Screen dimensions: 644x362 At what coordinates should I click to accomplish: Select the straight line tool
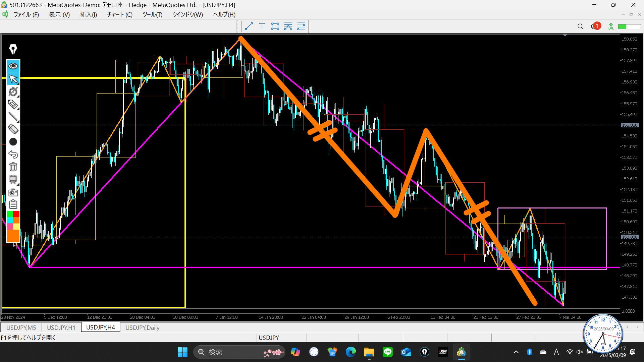coord(13,117)
